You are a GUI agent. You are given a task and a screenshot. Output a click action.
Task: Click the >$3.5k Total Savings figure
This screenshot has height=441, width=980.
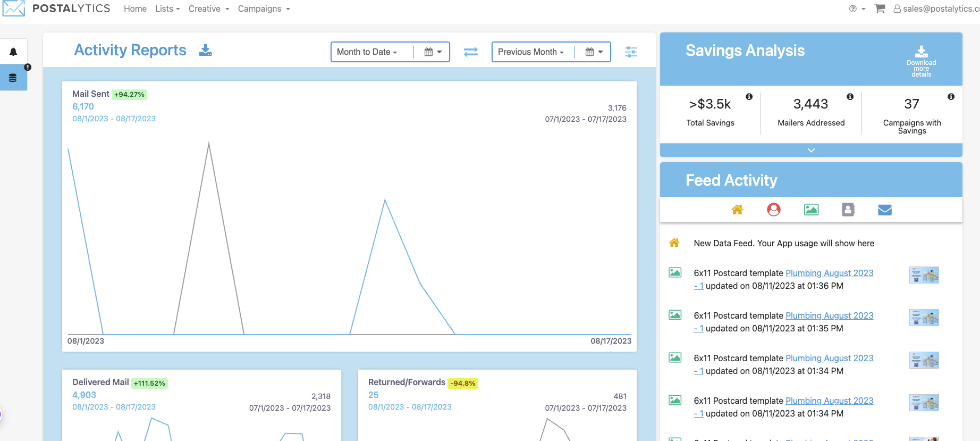[710, 104]
